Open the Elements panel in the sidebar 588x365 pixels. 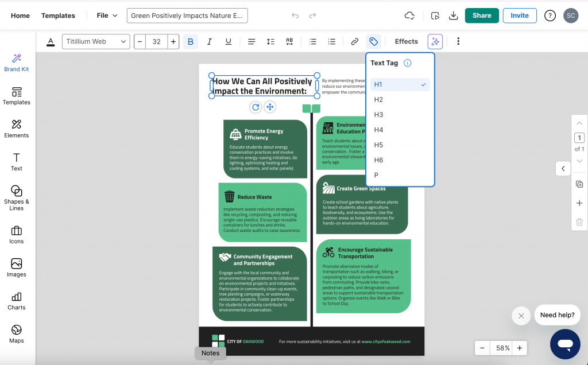click(x=16, y=129)
